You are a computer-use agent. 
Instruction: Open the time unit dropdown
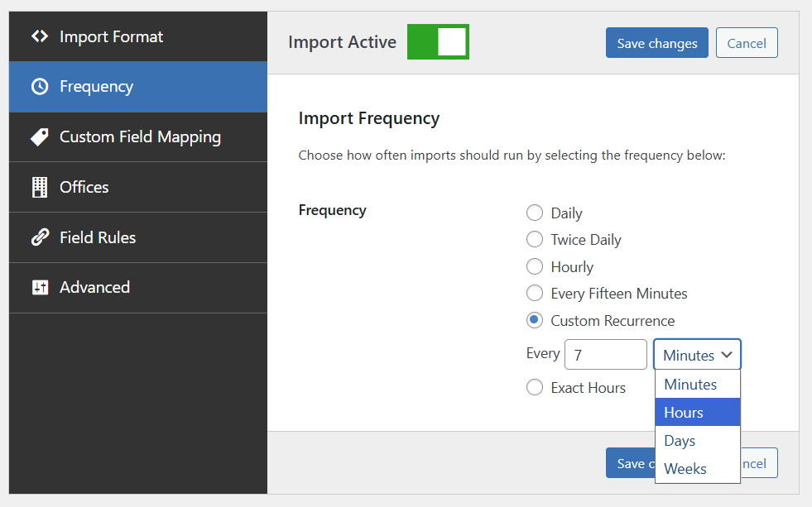696,354
